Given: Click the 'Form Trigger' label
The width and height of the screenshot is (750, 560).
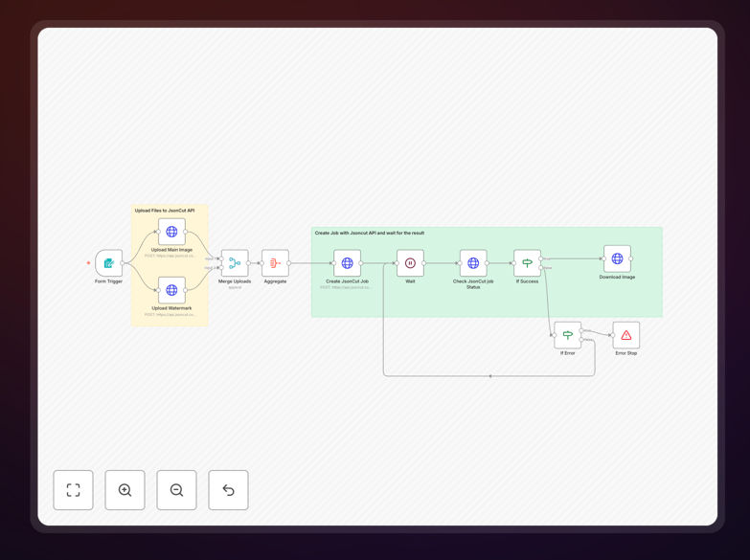Looking at the screenshot, I should 108,281.
